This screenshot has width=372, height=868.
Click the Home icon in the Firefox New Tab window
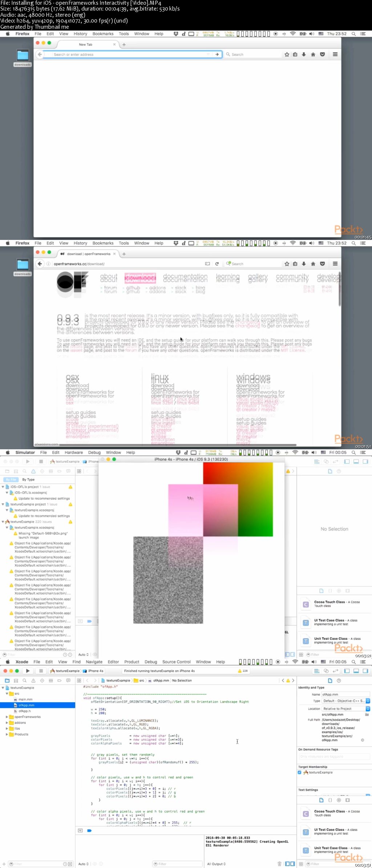[x=313, y=55]
